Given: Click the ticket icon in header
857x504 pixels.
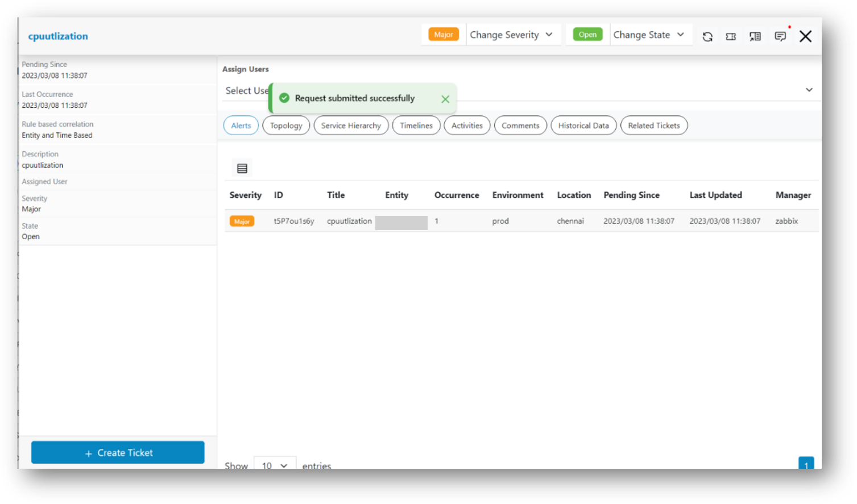Looking at the screenshot, I should (x=731, y=36).
